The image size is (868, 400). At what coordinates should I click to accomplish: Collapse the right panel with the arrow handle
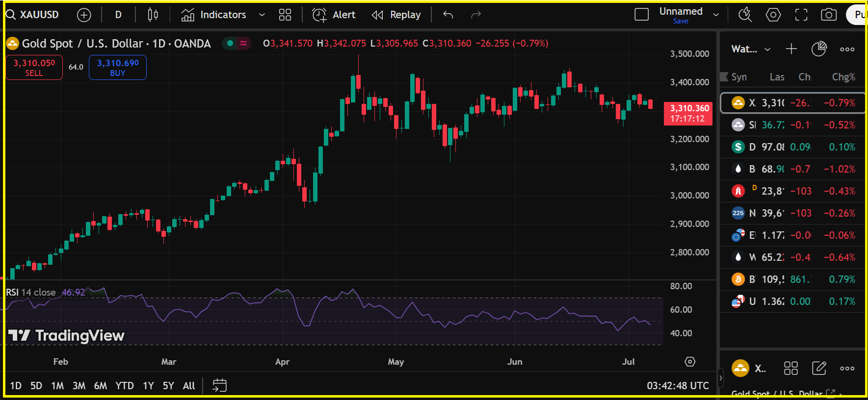(720, 378)
